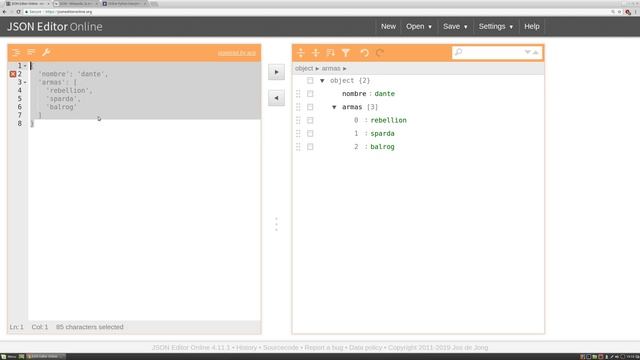640x360 pixels.
Task: Open the Settings dropdown menu
Action: point(496,27)
